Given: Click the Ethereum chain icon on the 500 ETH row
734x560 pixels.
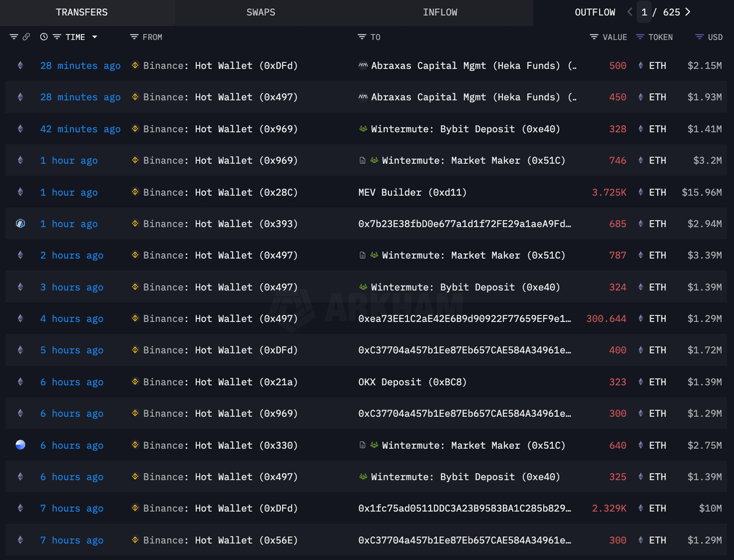Looking at the screenshot, I should [20, 65].
